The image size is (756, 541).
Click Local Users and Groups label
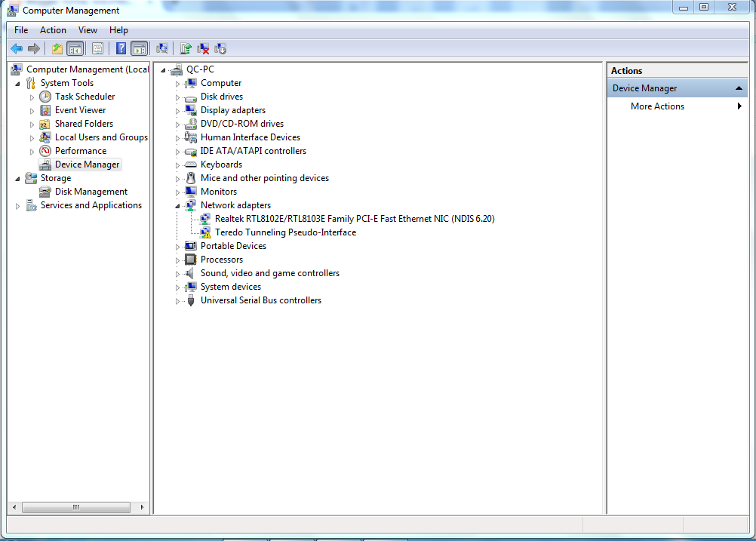[x=101, y=137]
